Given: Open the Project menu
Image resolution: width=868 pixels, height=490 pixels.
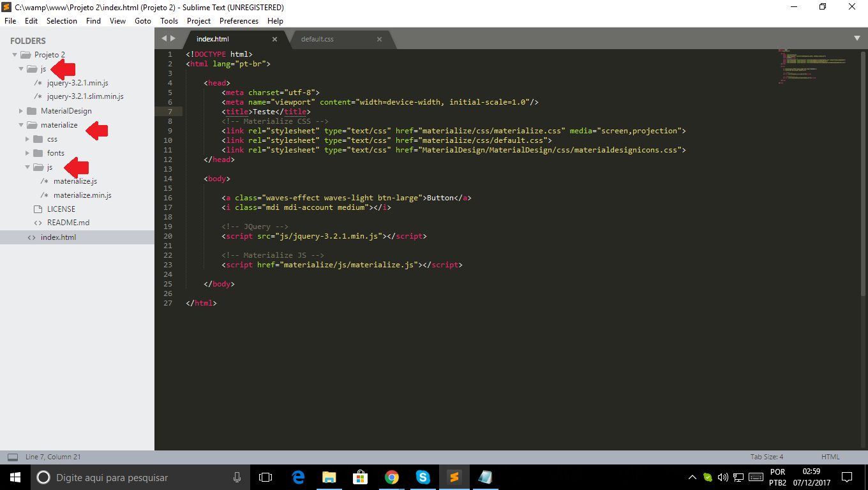Looking at the screenshot, I should pyautogui.click(x=199, y=21).
